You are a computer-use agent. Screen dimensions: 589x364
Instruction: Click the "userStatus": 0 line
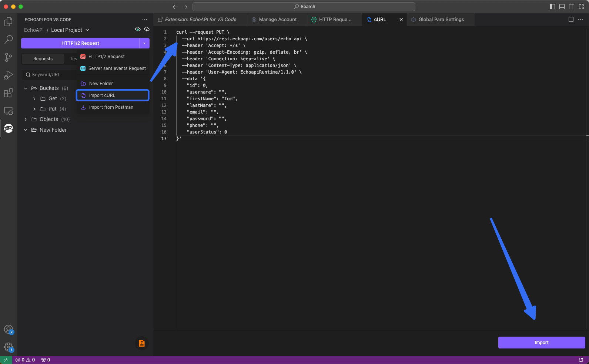pos(207,132)
